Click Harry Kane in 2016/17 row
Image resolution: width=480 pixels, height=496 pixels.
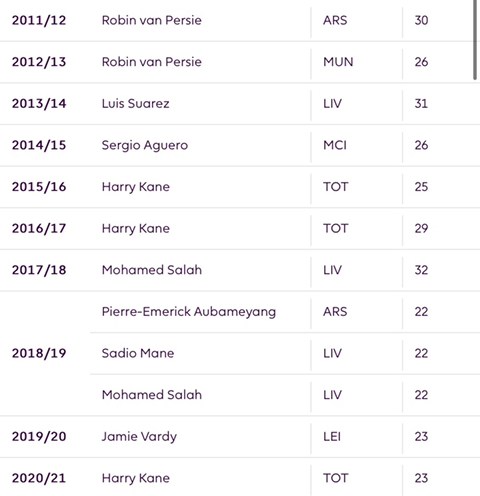click(136, 229)
